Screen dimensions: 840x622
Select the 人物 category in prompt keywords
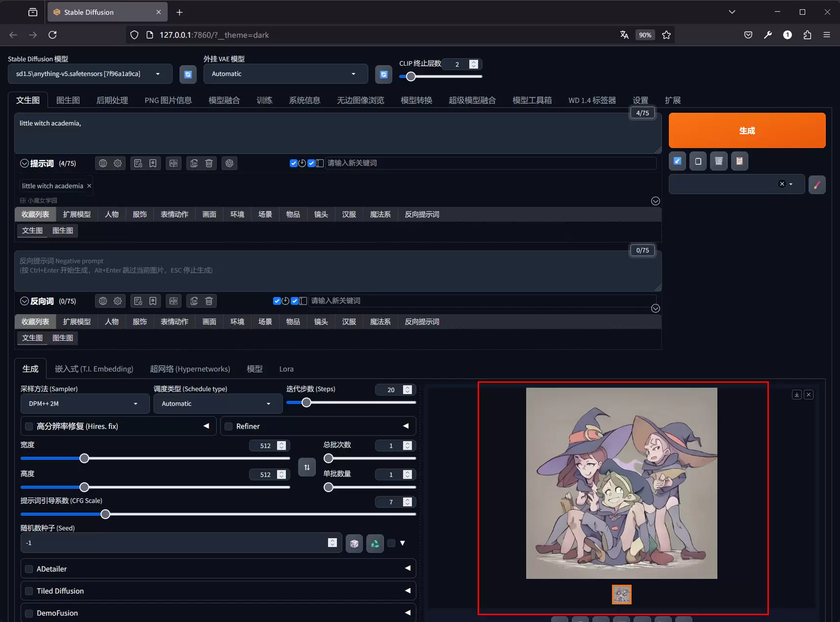112,214
